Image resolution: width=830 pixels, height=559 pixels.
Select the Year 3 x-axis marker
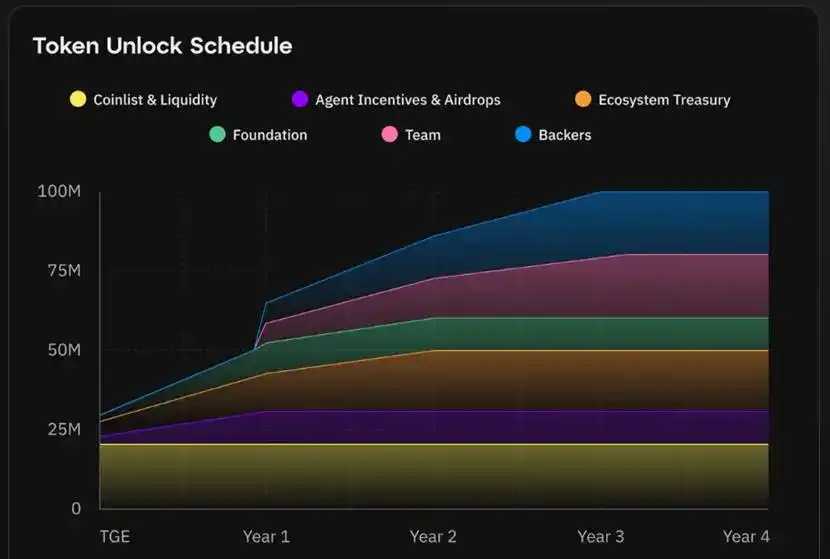601,537
